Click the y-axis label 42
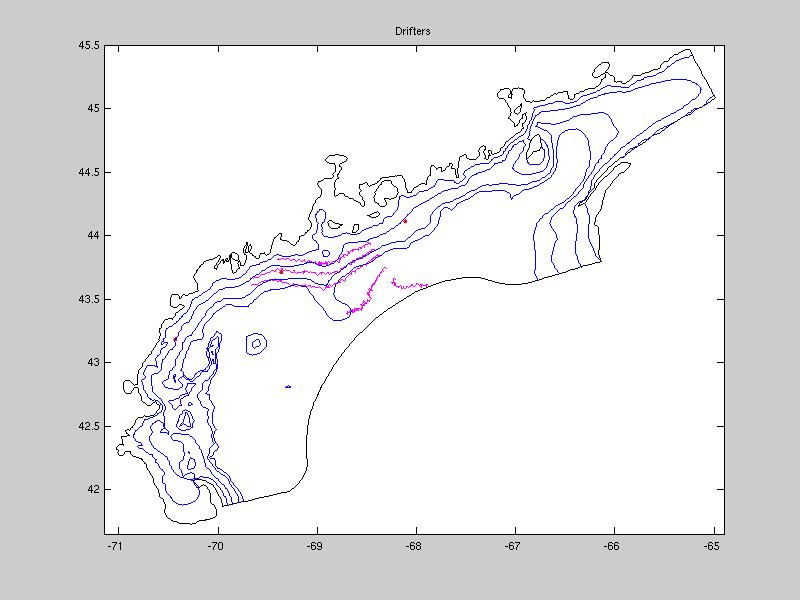 pos(93,490)
